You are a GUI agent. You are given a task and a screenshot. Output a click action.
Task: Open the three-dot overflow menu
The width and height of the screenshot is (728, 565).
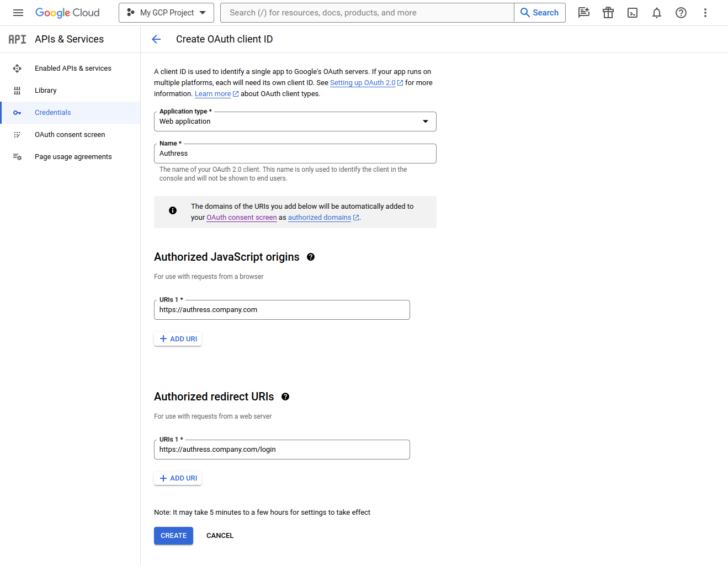coord(705,12)
